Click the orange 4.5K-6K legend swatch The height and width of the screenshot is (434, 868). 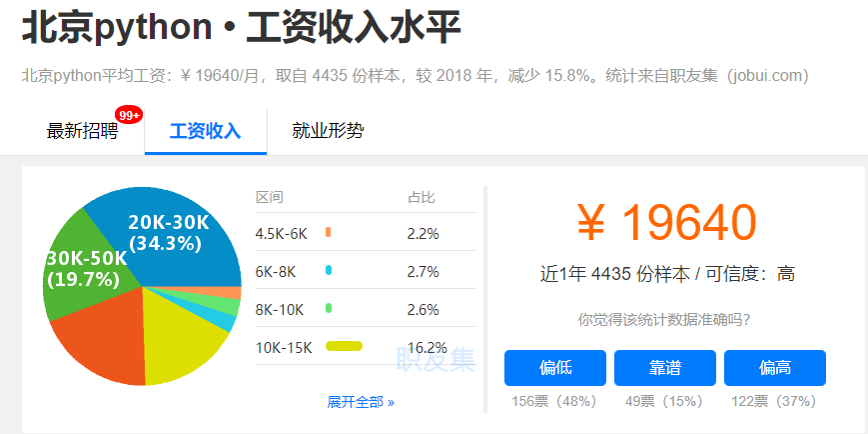pos(329,232)
